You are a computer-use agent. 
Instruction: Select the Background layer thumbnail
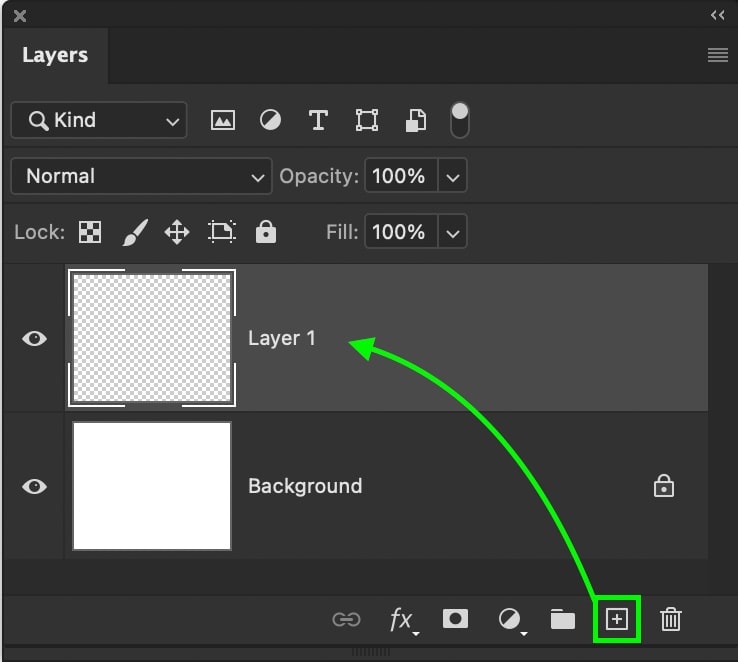[x=152, y=486]
